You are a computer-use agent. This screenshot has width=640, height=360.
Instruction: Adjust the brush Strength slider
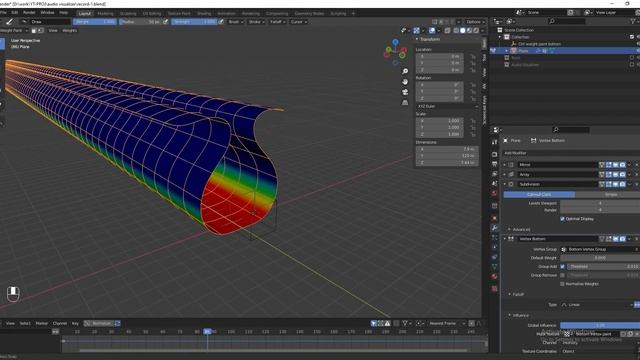tap(194, 22)
